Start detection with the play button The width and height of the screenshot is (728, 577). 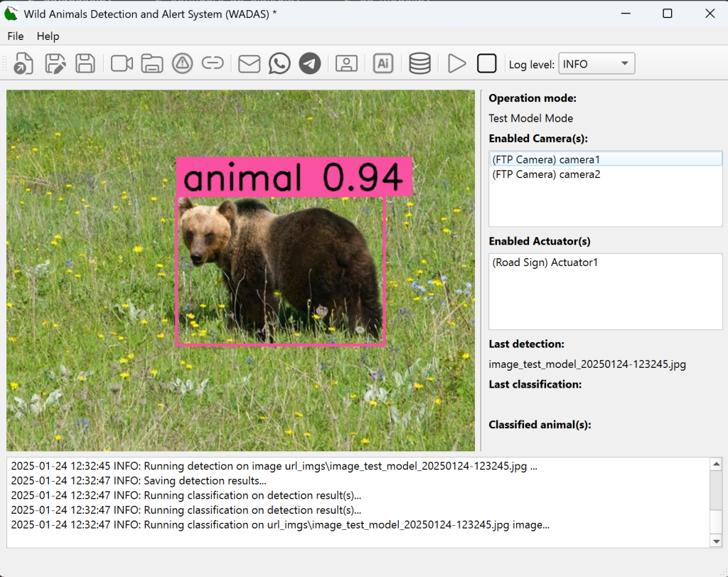pos(456,64)
